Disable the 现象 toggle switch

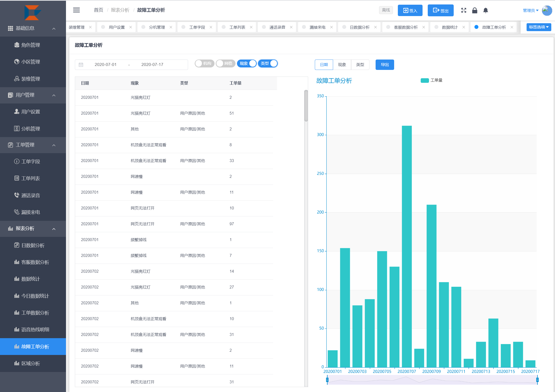pyautogui.click(x=247, y=63)
